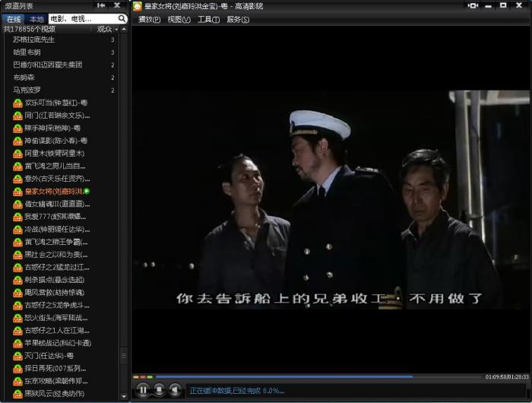The image size is (532, 403).
Task: Switch to the 本地 tab
Action: pos(36,19)
